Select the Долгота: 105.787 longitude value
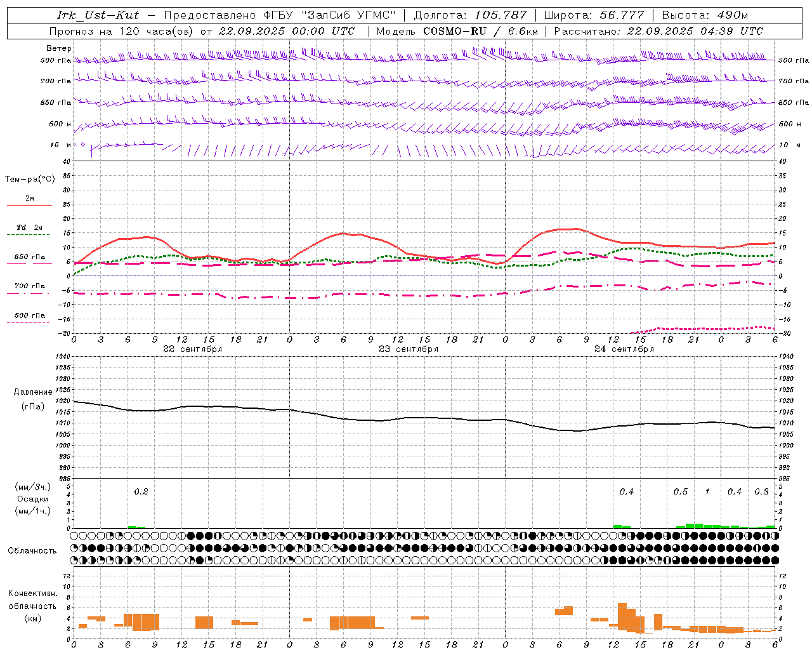 click(470, 15)
